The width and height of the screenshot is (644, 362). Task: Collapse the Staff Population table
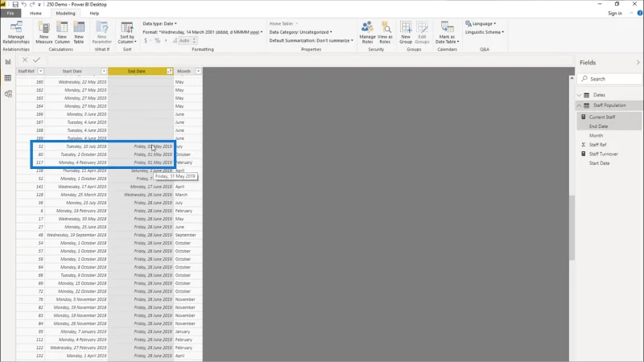point(579,105)
